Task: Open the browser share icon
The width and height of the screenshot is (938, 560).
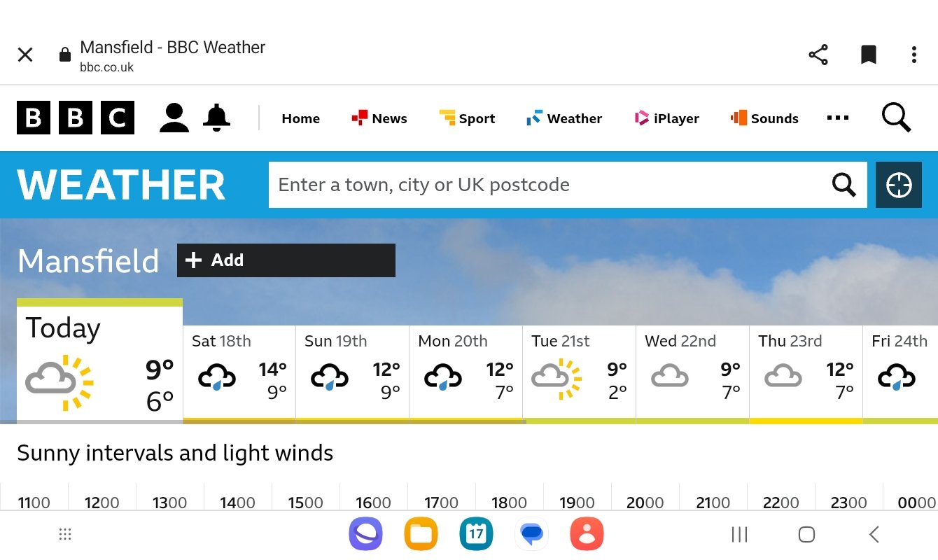Action: pyautogui.click(x=818, y=55)
